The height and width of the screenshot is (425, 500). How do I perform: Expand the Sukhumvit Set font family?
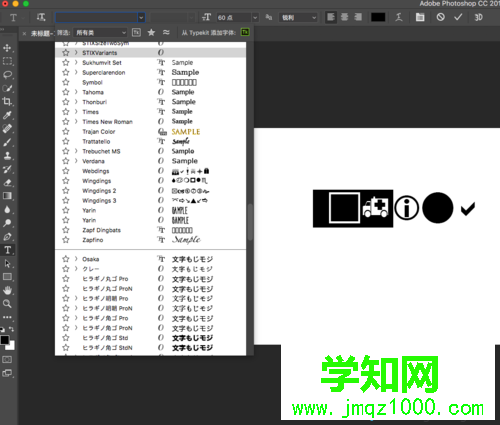76,62
